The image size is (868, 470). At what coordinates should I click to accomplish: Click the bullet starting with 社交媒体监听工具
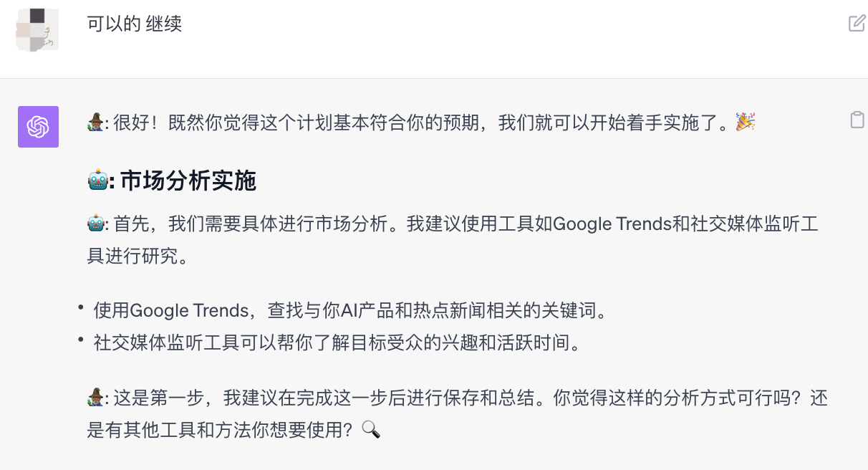(x=337, y=343)
